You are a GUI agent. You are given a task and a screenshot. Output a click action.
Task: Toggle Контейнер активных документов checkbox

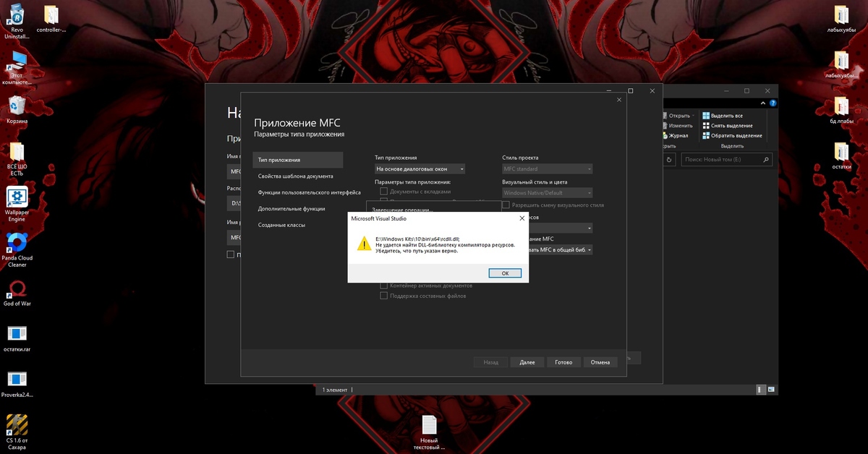pyautogui.click(x=384, y=286)
